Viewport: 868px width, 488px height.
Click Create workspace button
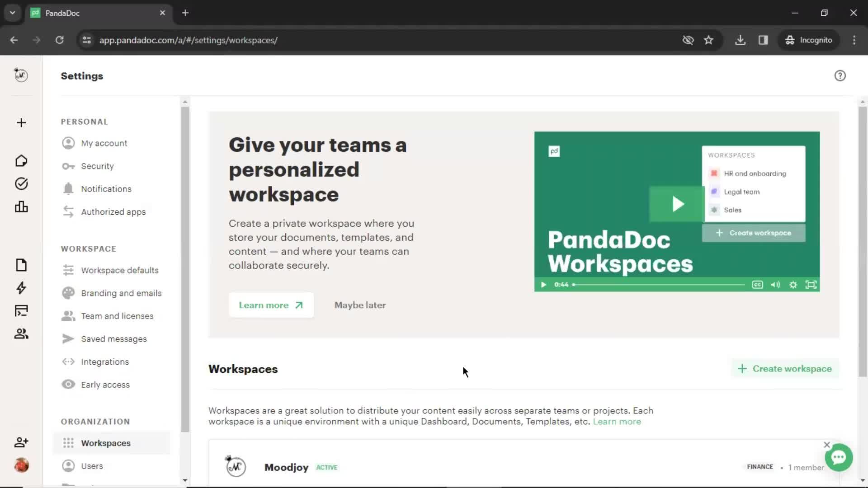[784, 369]
